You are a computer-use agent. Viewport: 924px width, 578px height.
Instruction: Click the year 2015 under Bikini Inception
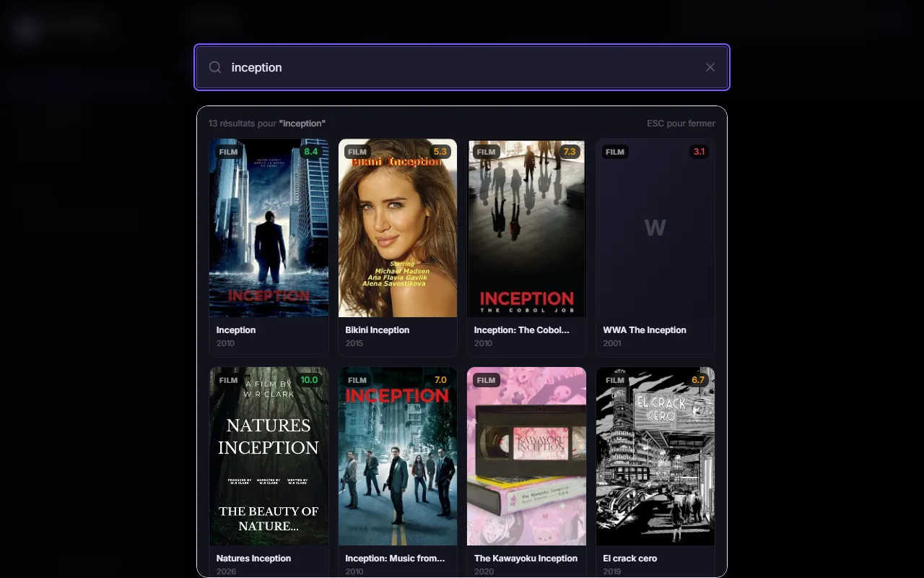(354, 343)
